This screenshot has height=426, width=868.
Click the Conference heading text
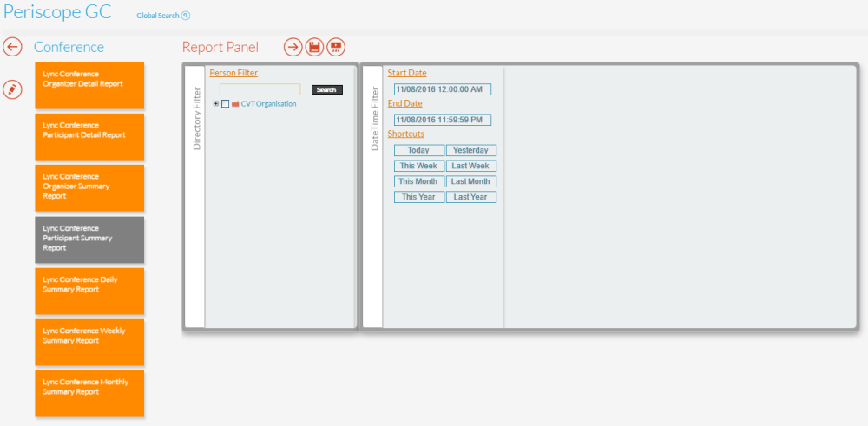[69, 47]
